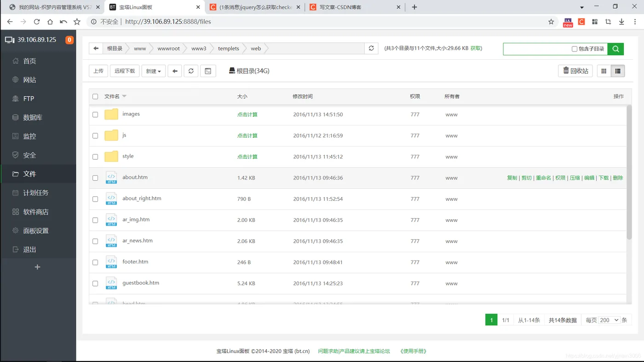Open the 回收站 recycle bin
The width and height of the screenshot is (644, 362).
[575, 71]
